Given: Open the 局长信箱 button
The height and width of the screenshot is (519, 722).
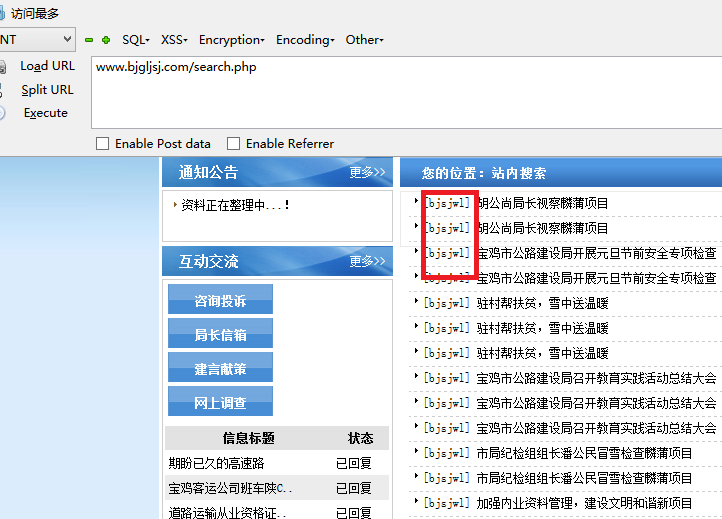Looking at the screenshot, I should pos(220,333).
